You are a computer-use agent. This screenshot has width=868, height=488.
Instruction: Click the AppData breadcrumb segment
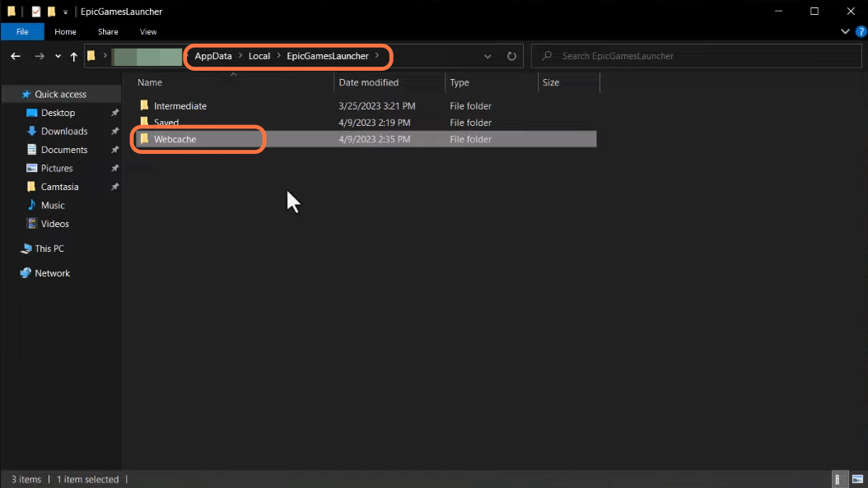213,56
